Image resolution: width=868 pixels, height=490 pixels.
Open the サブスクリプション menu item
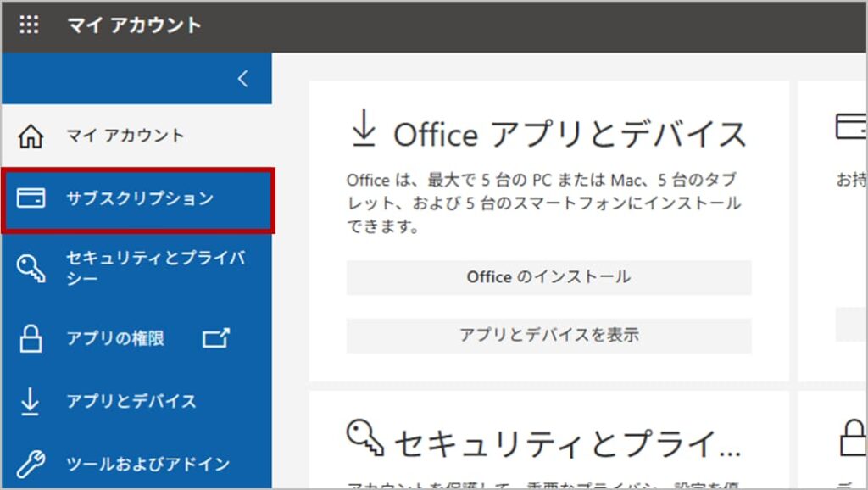pos(140,198)
